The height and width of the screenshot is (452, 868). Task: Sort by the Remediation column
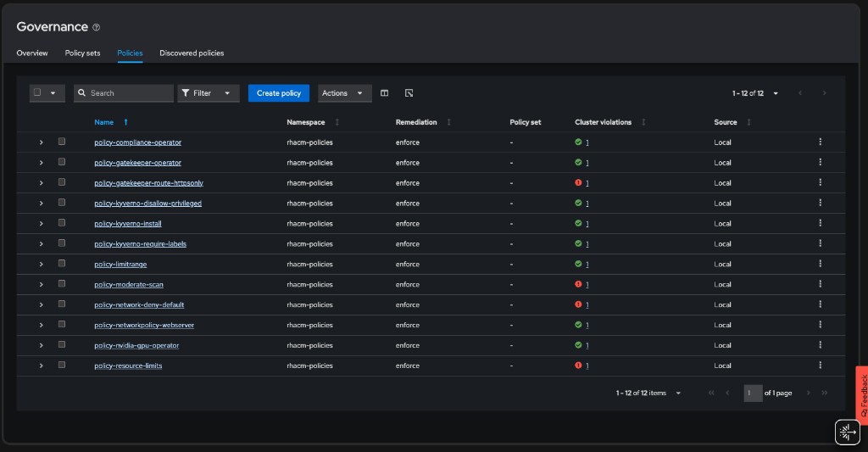448,122
